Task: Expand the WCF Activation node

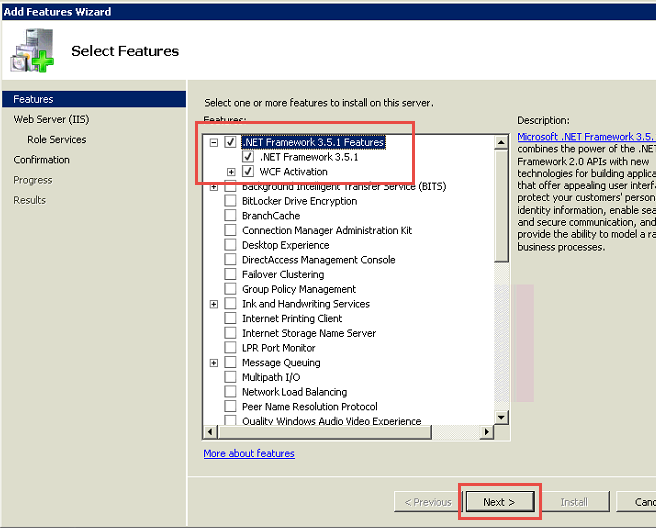Action: point(231,172)
